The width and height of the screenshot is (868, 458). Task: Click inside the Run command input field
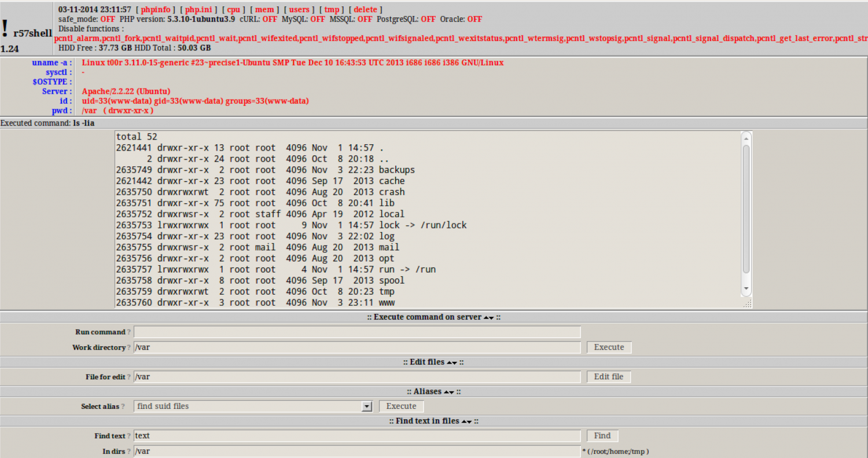[356, 332]
